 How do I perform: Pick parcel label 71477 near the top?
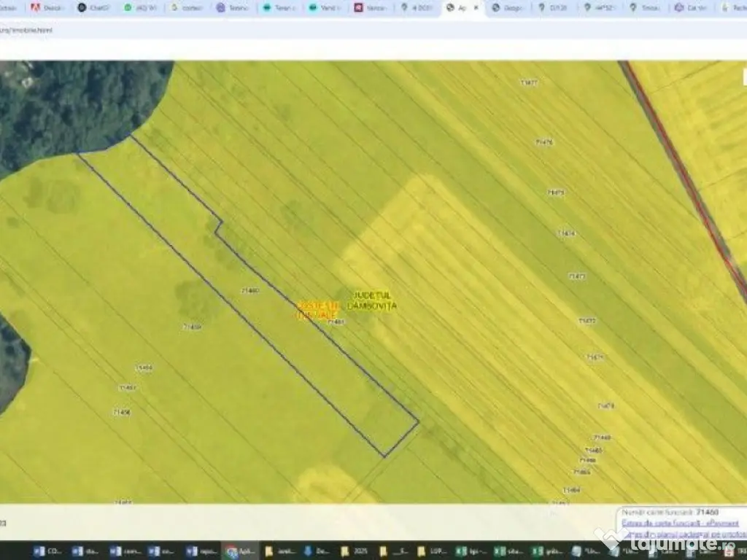click(530, 82)
